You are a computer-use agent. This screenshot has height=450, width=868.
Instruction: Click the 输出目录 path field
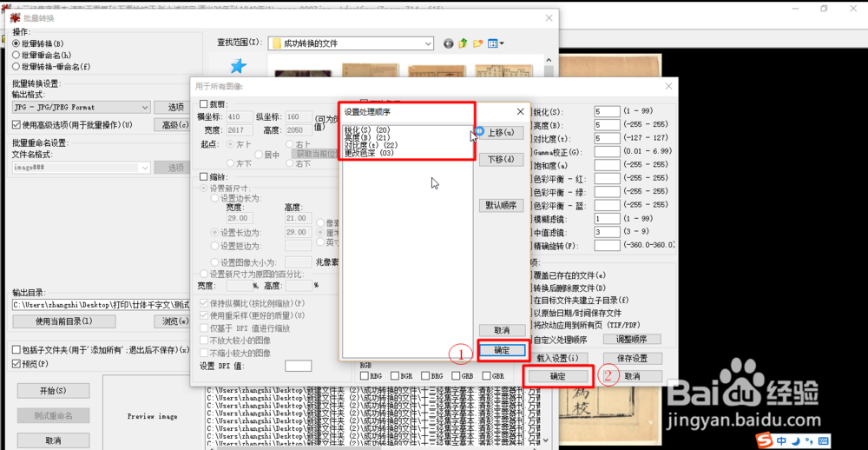(101, 304)
